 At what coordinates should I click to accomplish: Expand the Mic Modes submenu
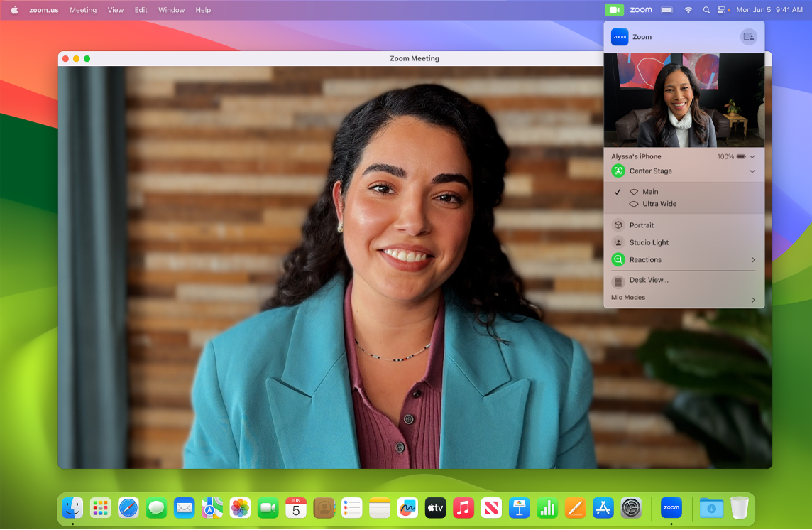pyautogui.click(x=752, y=299)
